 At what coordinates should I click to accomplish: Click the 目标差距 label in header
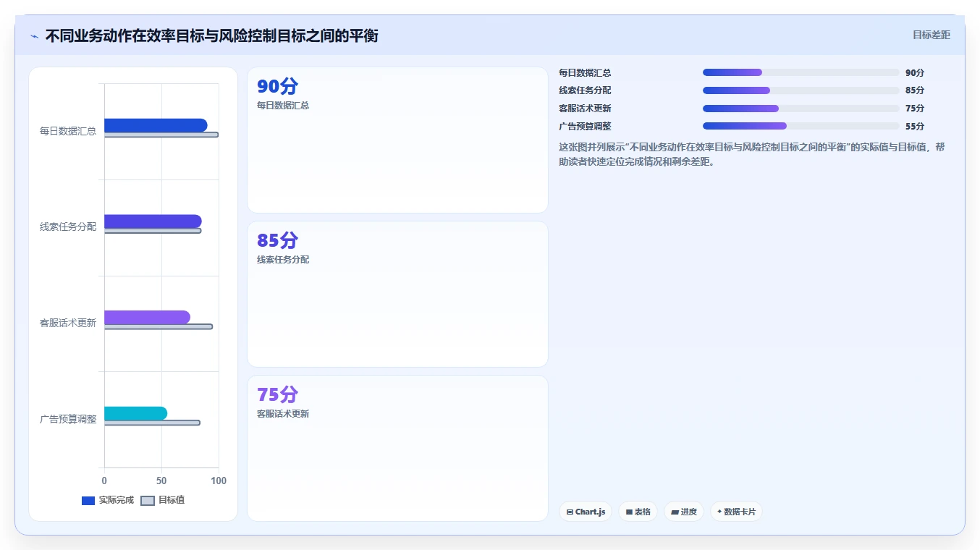tap(931, 35)
